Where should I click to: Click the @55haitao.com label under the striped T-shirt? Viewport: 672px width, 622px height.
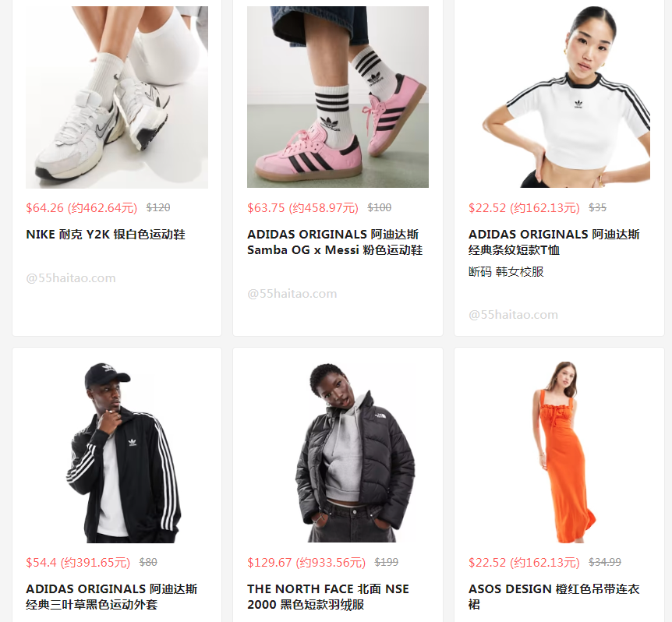pyautogui.click(x=513, y=315)
